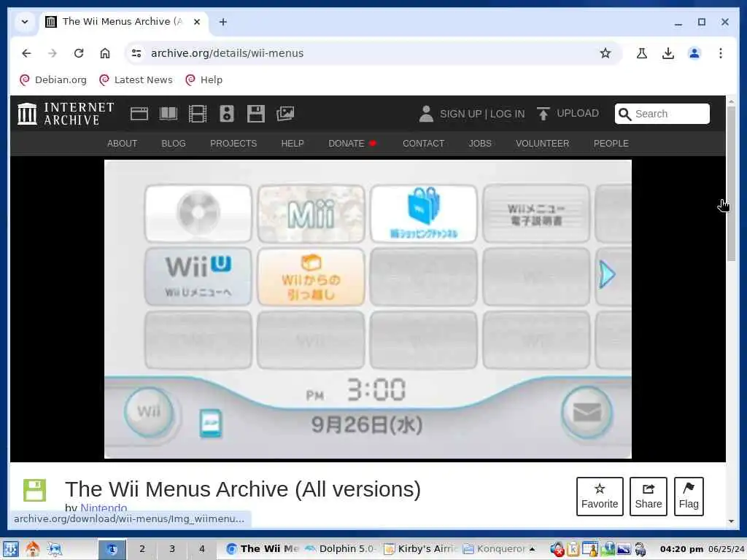
Task: Click LOG IN link
Action: (x=508, y=114)
